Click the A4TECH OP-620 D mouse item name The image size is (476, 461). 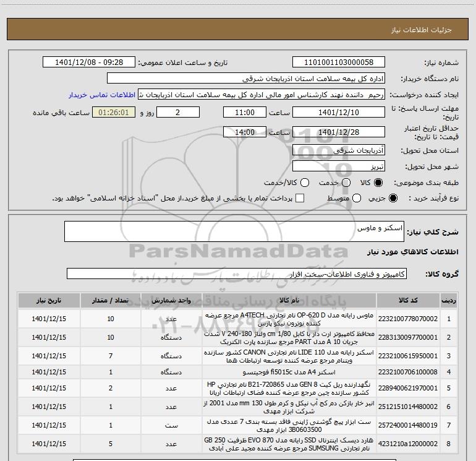pos(289,319)
